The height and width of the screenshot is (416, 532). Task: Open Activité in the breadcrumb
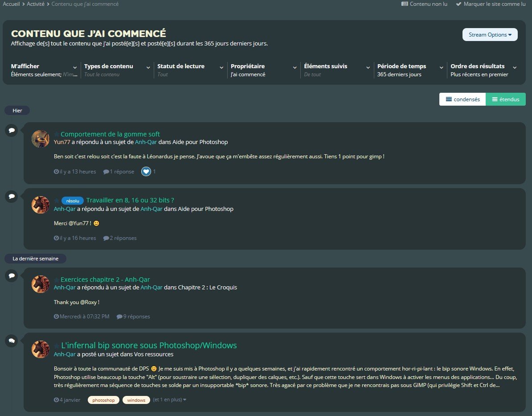click(36, 4)
